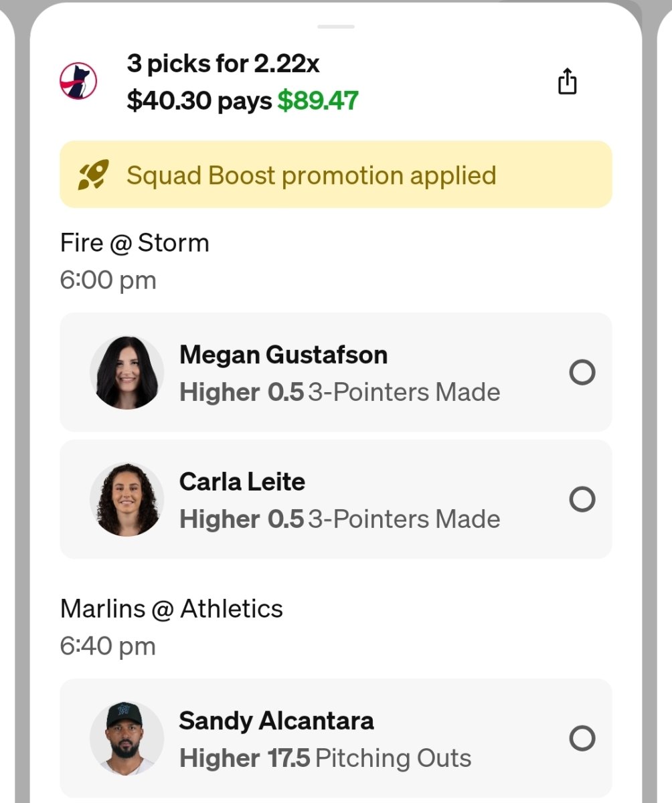Open Carla Leite player photo
Image resolution: width=672 pixels, height=803 pixels.
click(x=127, y=499)
